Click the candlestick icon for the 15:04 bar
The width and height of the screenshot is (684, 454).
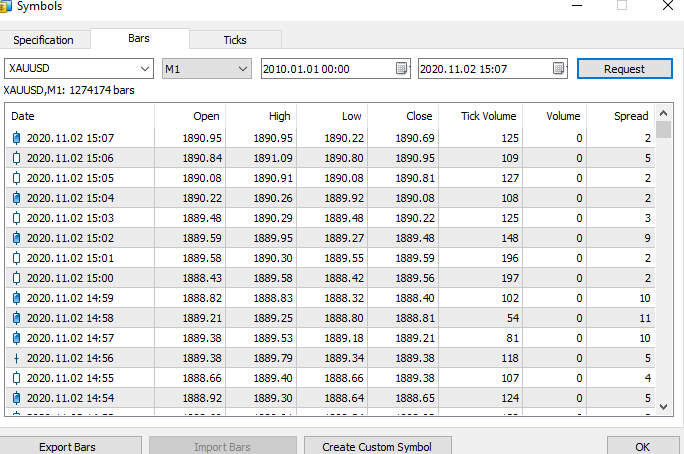(x=16, y=198)
